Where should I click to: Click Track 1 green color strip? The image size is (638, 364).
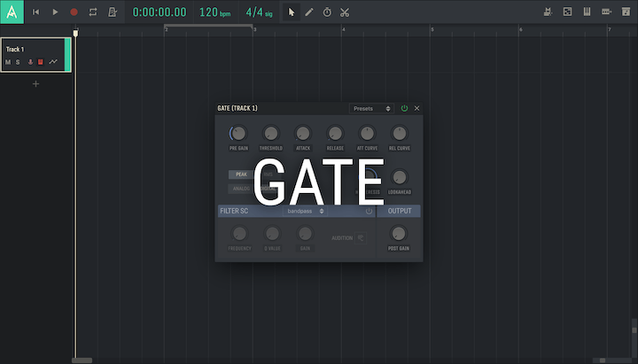[67, 55]
